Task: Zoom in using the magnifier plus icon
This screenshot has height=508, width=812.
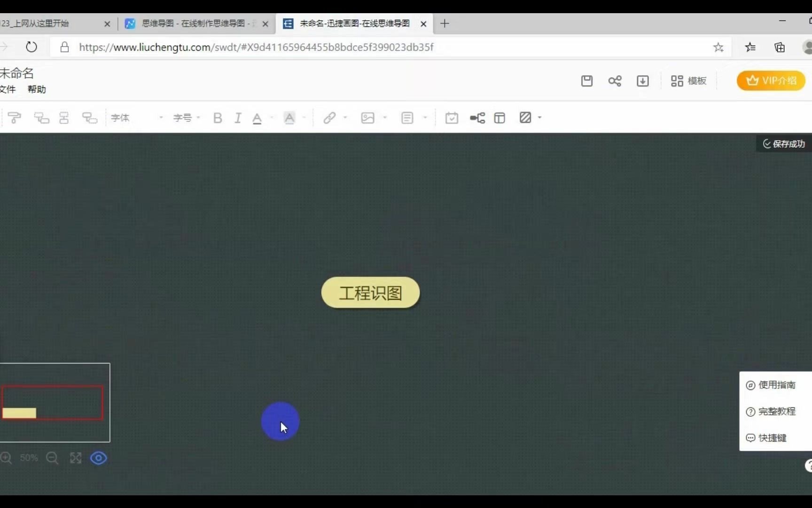Action: click(6, 458)
